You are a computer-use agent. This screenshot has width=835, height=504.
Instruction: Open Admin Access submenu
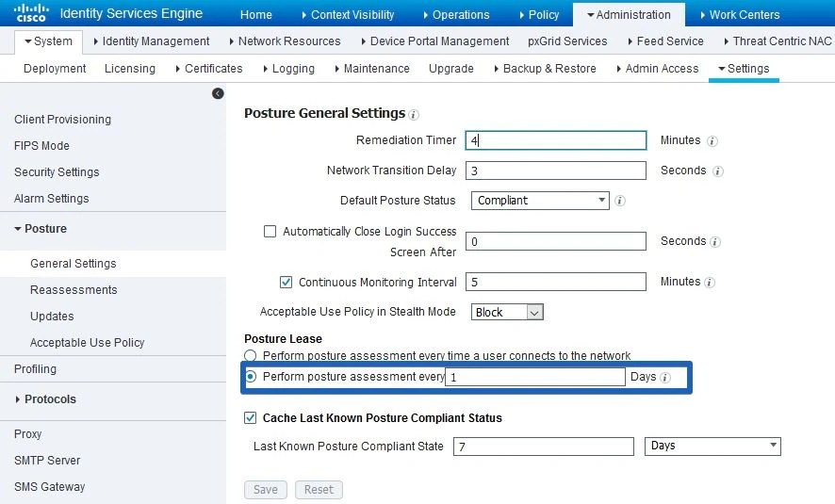(x=658, y=69)
